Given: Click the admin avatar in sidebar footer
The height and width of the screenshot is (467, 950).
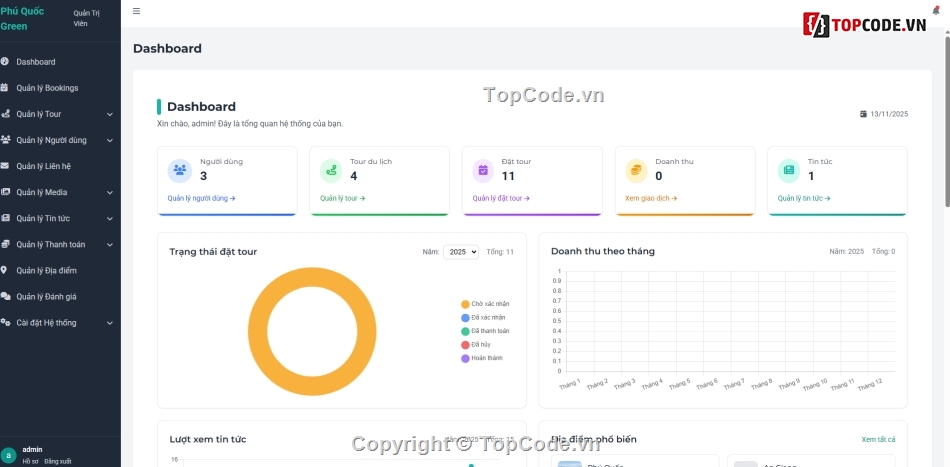Looking at the screenshot, I should pos(9,455).
